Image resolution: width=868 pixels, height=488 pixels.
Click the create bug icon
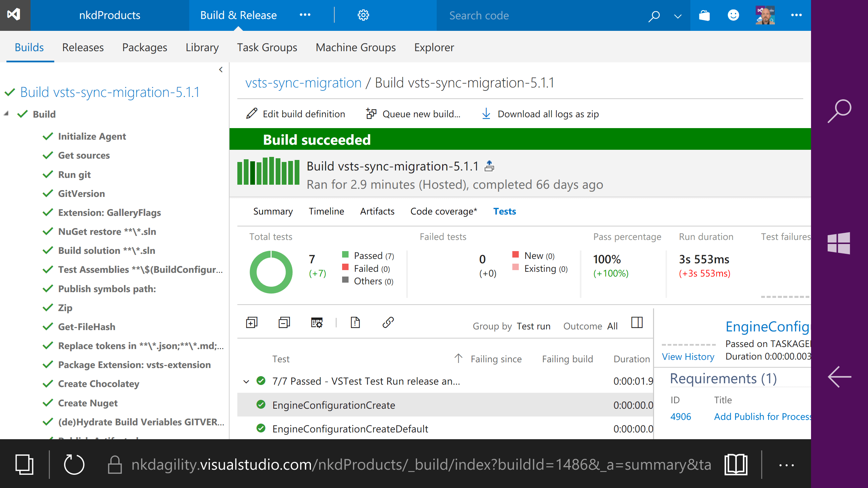pyautogui.click(x=355, y=322)
